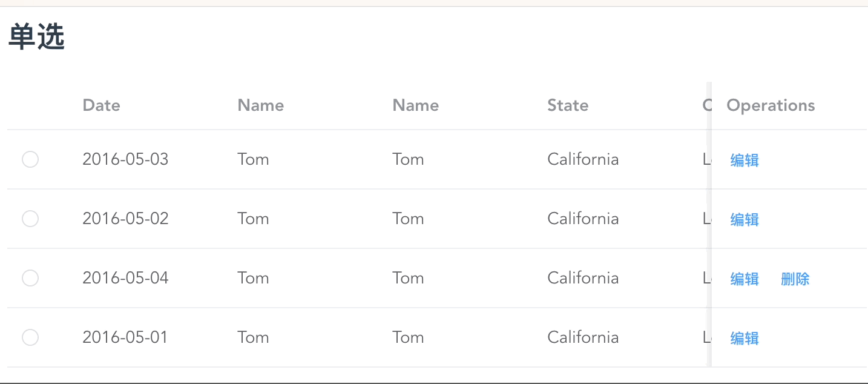Click the Date column header
The width and height of the screenshot is (868, 384).
click(101, 105)
